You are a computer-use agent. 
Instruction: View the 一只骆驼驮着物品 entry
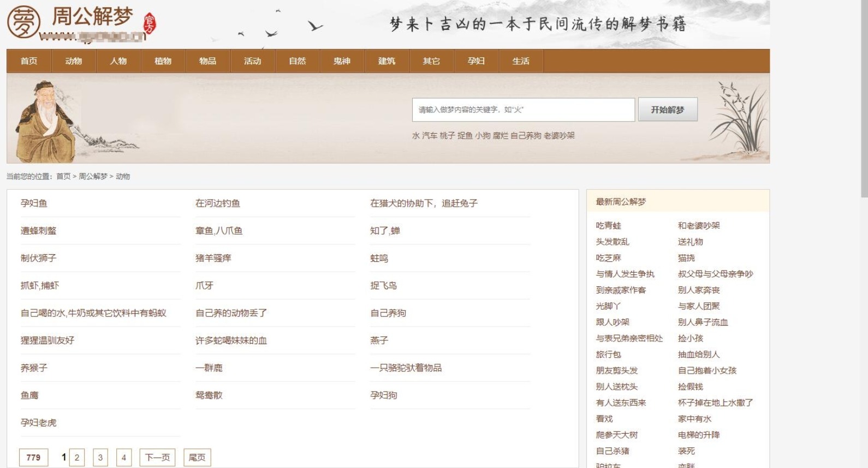coord(406,368)
